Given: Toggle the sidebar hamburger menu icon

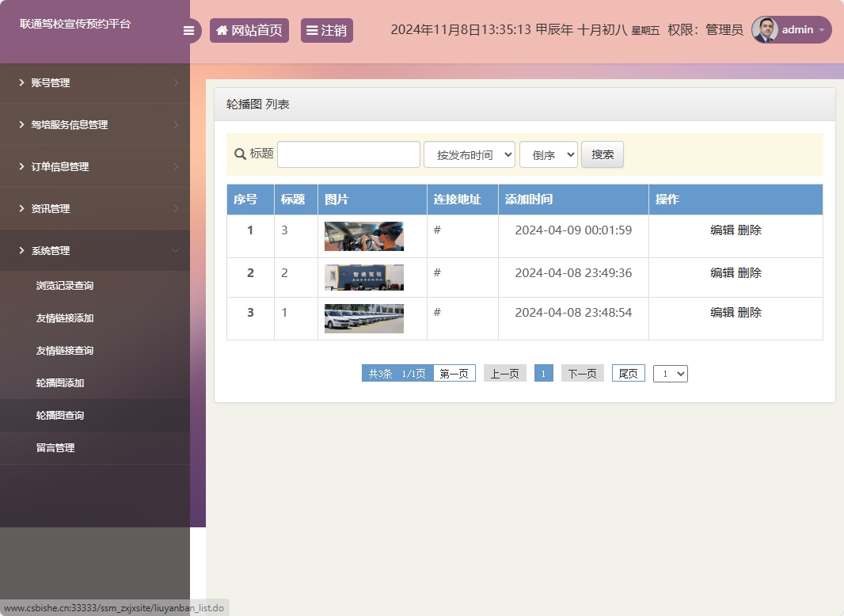Looking at the screenshot, I should (188, 31).
